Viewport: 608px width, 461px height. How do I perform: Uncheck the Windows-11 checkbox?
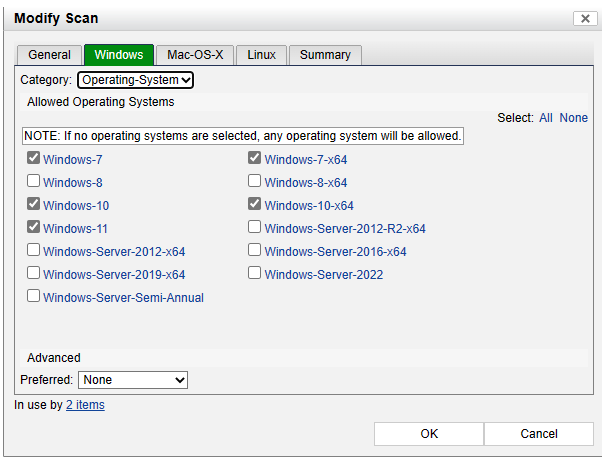click(34, 228)
